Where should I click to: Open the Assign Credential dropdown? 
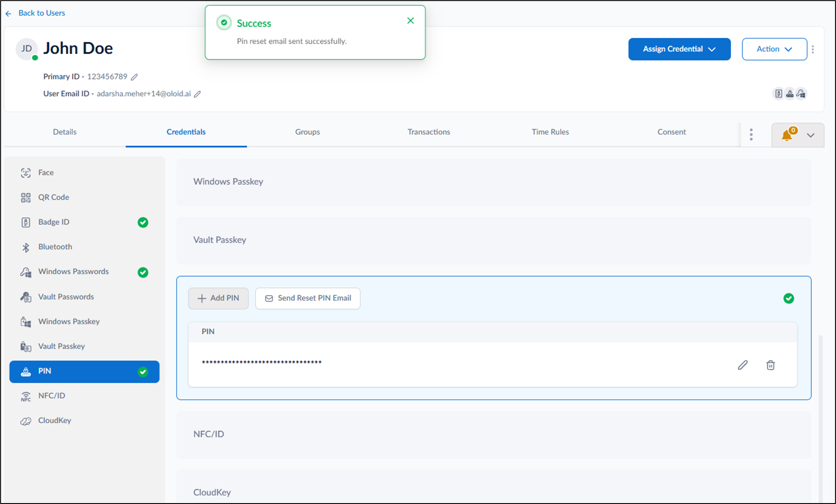(x=679, y=49)
